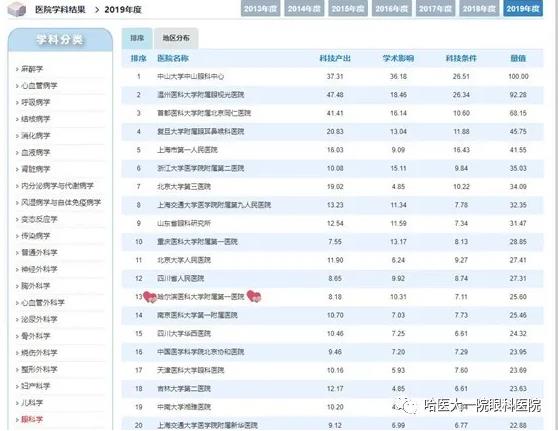Click the 吉林大学第二医院 row name
Image resolution: width=558 pixels, height=431 pixels.
coord(184,389)
